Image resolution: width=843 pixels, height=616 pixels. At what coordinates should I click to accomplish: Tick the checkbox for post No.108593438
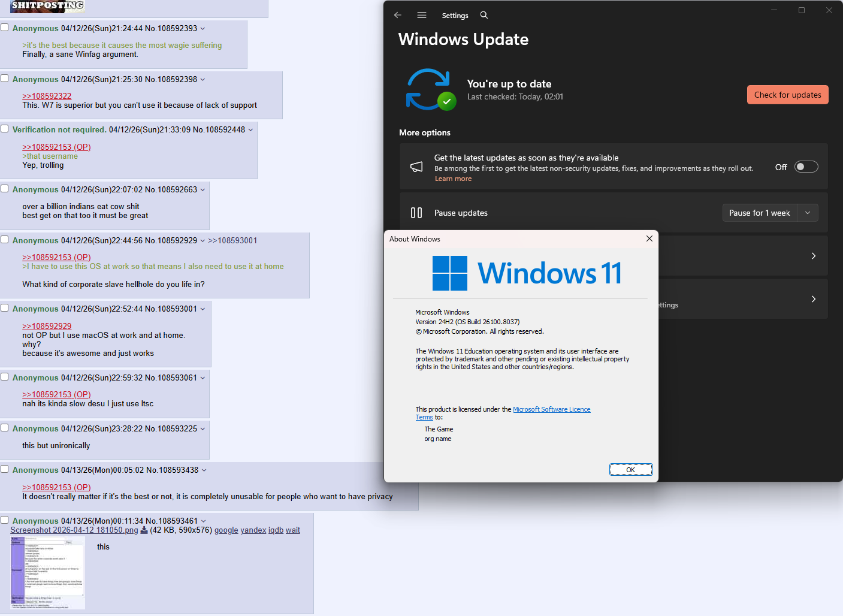coord(5,469)
